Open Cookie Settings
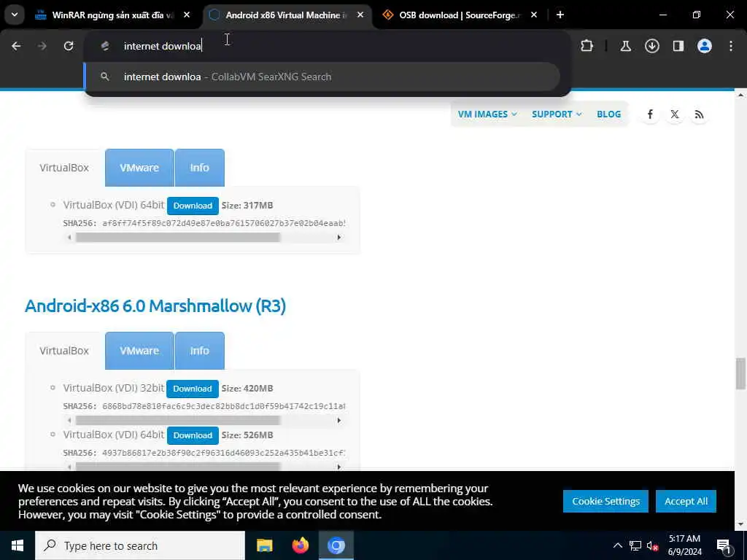Screen dimensions: 747x560 pyautogui.click(x=605, y=502)
